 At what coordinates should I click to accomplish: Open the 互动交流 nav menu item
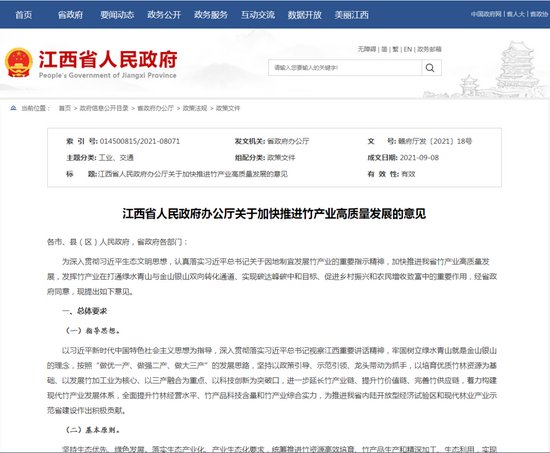click(258, 15)
